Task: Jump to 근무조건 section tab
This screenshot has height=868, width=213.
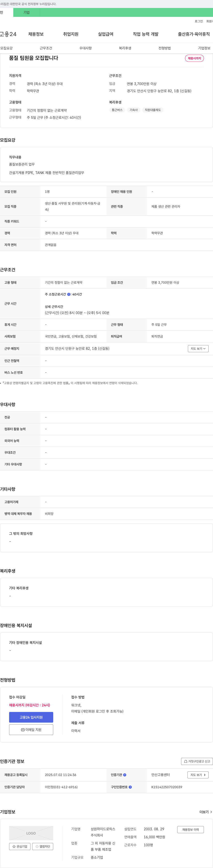Action: pyautogui.click(x=46, y=48)
